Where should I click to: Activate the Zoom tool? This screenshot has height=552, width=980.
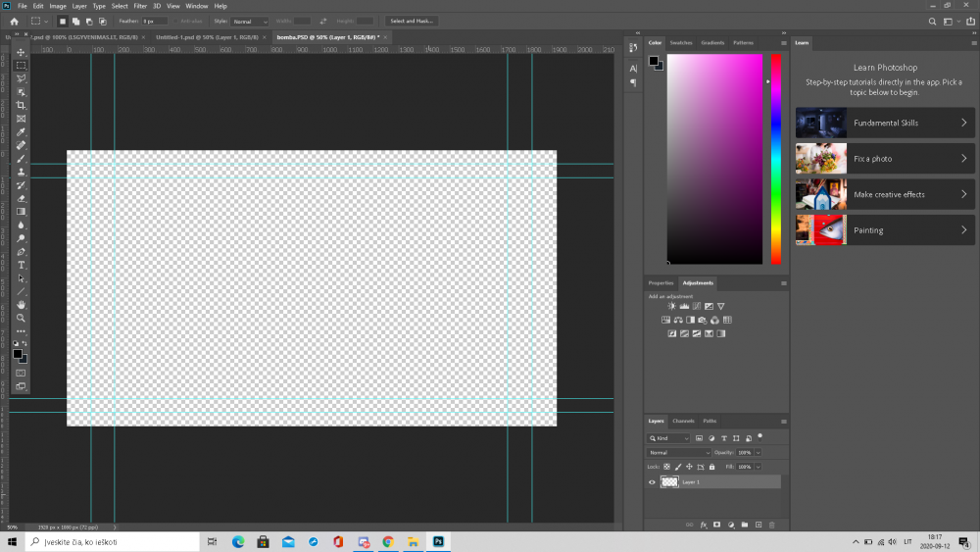pos(22,319)
